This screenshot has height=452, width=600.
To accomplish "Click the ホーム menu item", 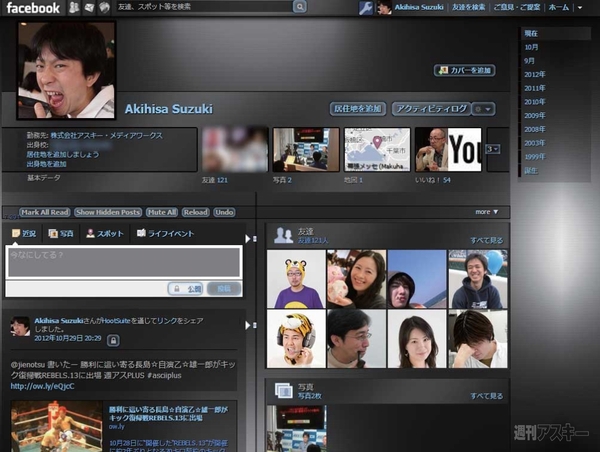I will point(559,7).
